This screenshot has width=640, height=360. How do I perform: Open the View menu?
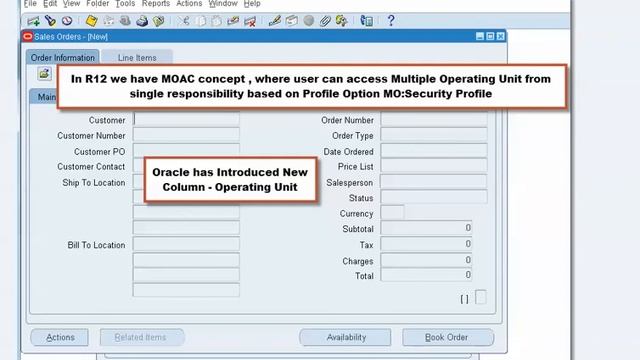[71, 4]
